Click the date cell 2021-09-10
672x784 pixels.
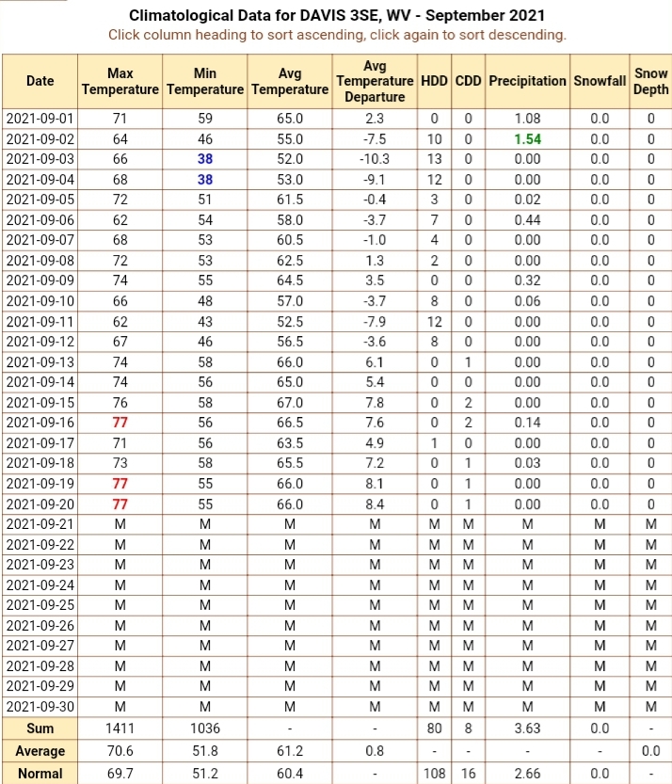[x=40, y=301]
